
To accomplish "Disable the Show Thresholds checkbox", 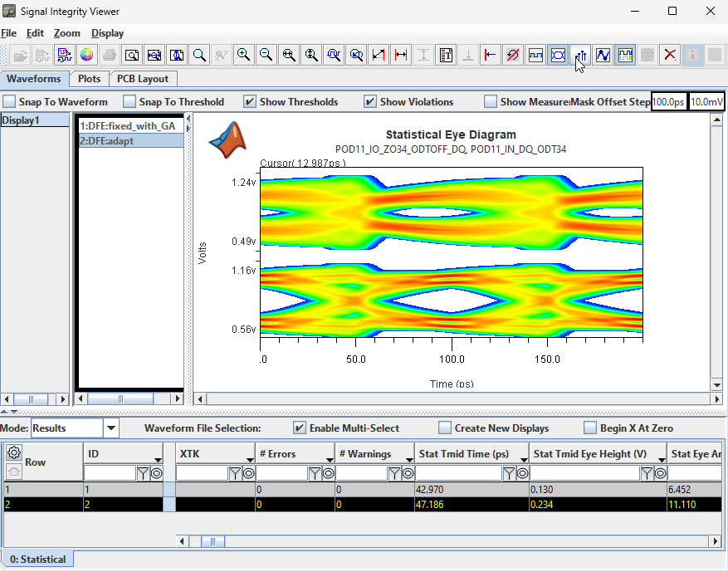I will (x=250, y=102).
